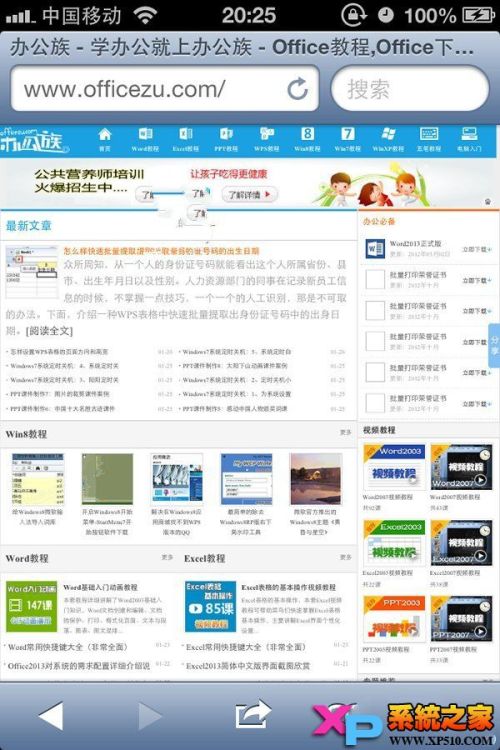Tap the rotation lock status icon

[x=354, y=15]
